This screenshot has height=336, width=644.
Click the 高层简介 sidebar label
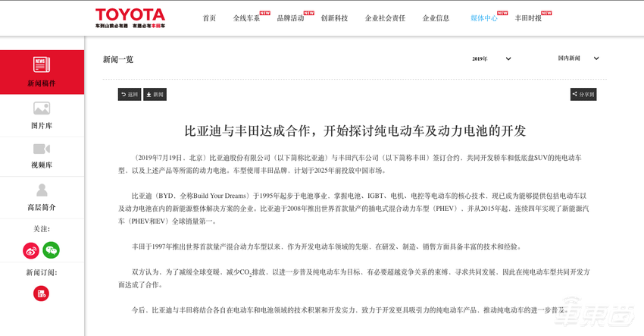tap(42, 208)
